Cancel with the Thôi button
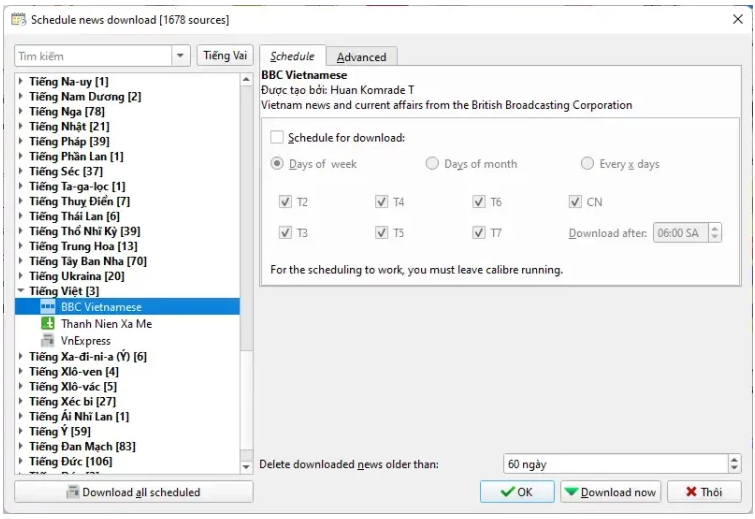 (x=704, y=492)
